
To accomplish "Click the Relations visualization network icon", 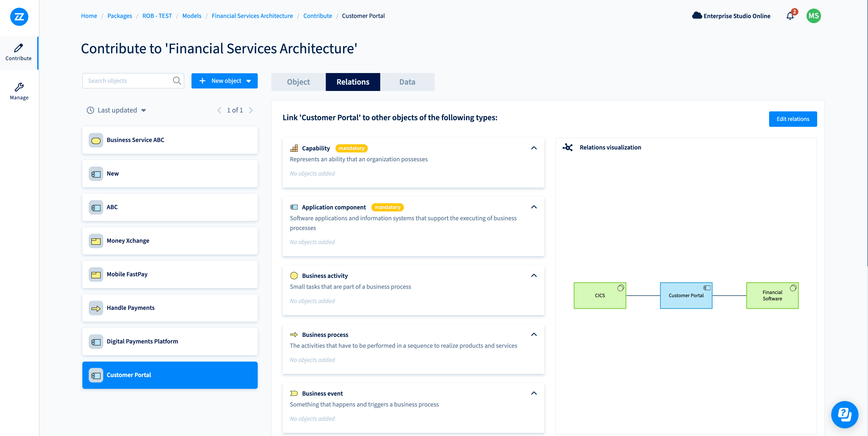I will coord(568,147).
